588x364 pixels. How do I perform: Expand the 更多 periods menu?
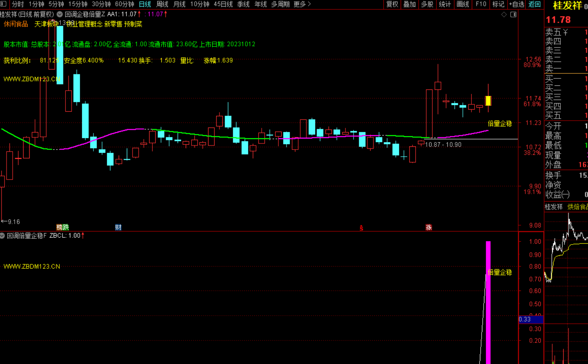(302, 4)
